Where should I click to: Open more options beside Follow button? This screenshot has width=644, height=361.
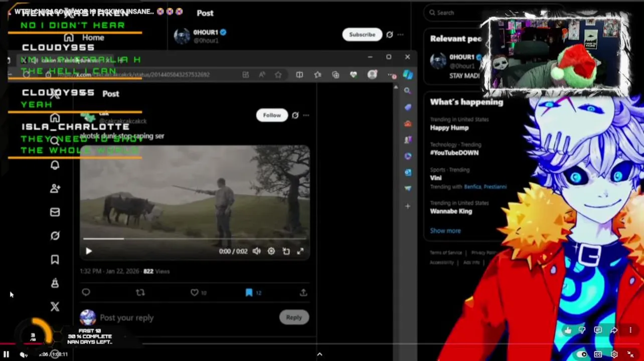(306, 115)
